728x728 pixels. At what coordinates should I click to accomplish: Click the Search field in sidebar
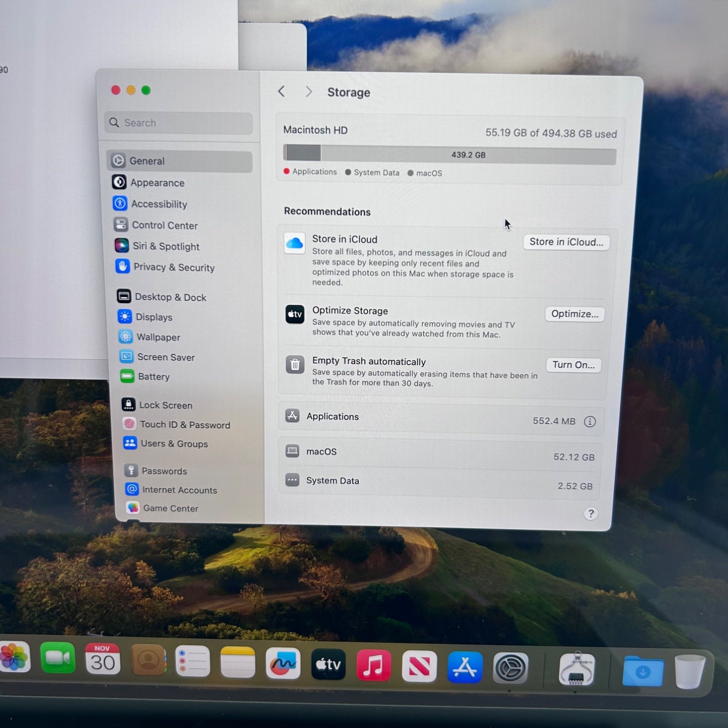[179, 123]
